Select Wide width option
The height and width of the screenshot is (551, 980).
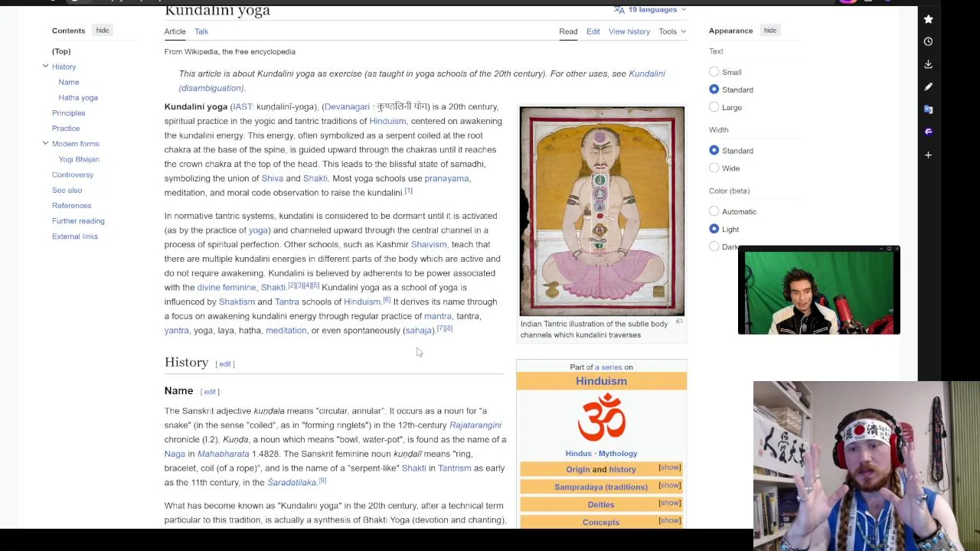714,168
